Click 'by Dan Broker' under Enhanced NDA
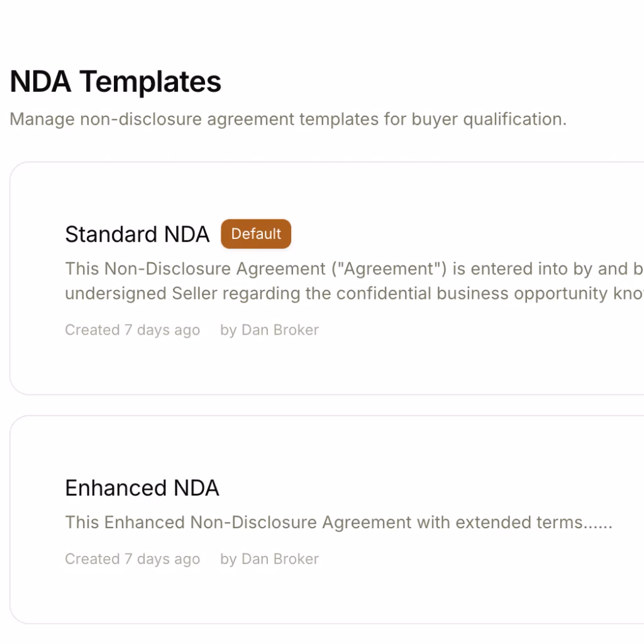644x644 pixels. coord(269,558)
